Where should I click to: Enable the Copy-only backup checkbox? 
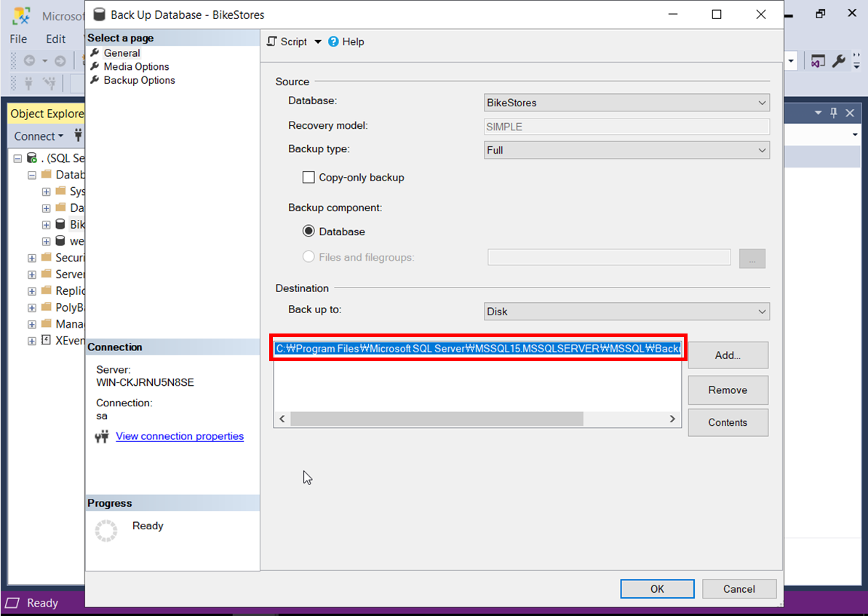pyautogui.click(x=308, y=177)
